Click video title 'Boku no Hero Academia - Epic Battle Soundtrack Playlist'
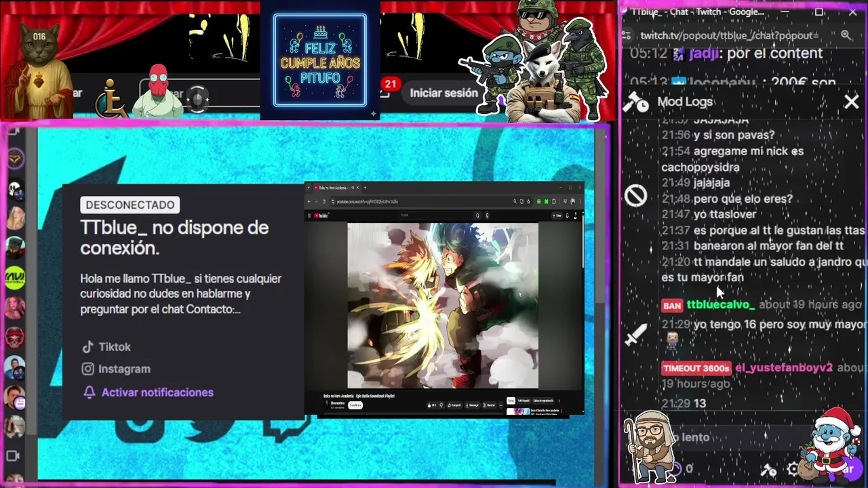Viewport: 868px width, 488px height. [x=359, y=396]
